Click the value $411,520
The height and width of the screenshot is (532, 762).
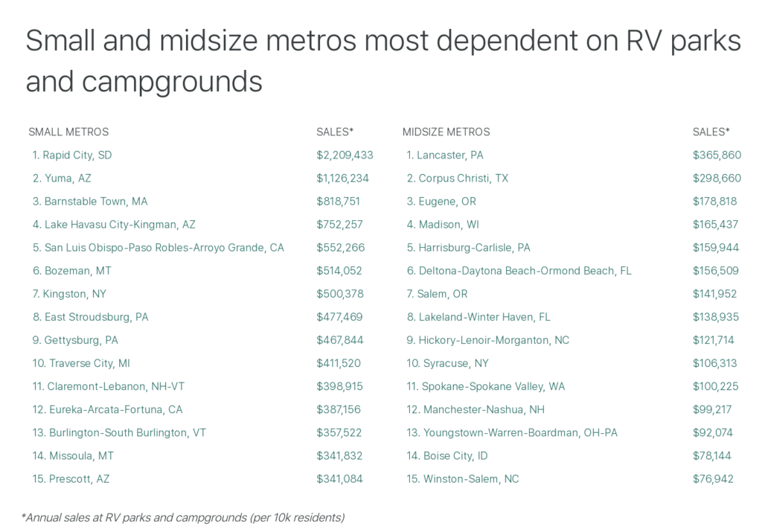pos(339,363)
